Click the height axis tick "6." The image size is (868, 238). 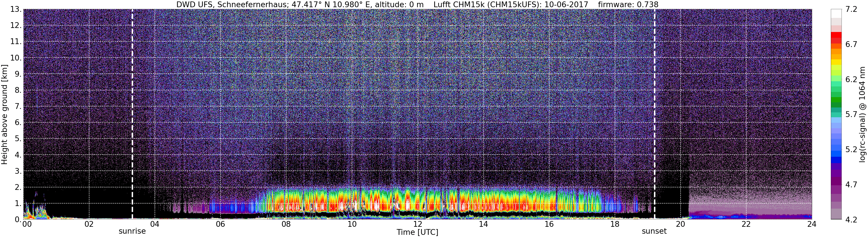tap(18, 123)
